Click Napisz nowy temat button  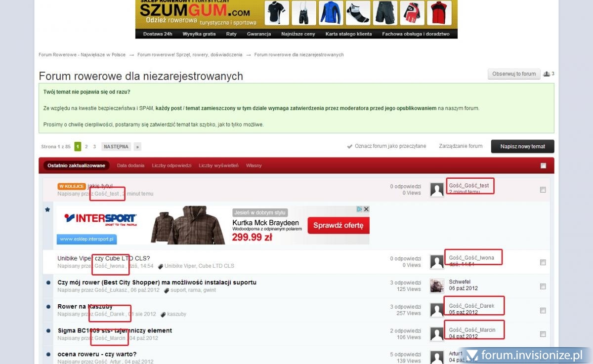[522, 146]
